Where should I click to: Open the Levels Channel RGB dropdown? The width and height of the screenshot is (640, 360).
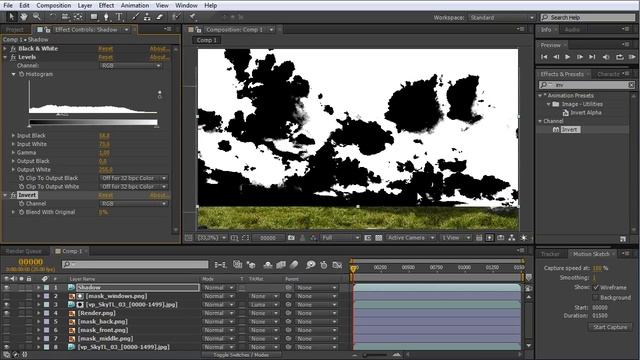[x=130, y=66]
